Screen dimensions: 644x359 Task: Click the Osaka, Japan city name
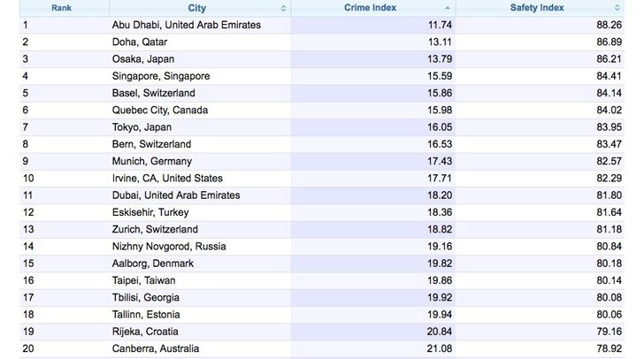(143, 59)
